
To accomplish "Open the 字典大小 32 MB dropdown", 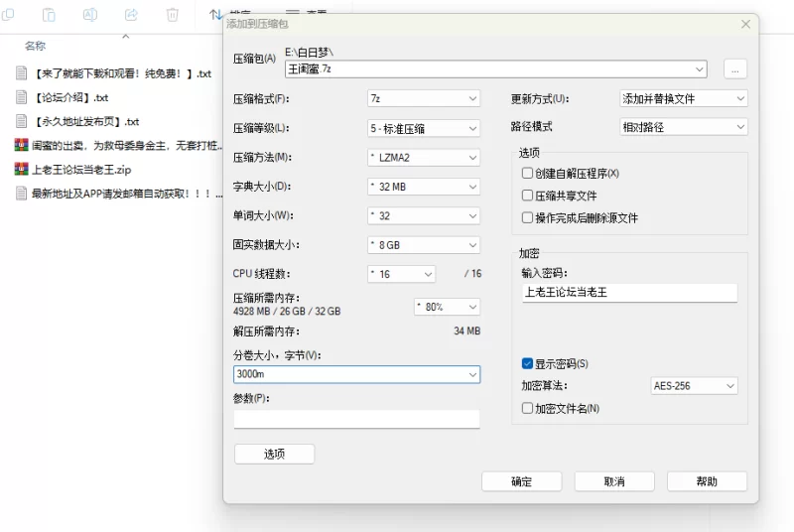I will [424, 187].
